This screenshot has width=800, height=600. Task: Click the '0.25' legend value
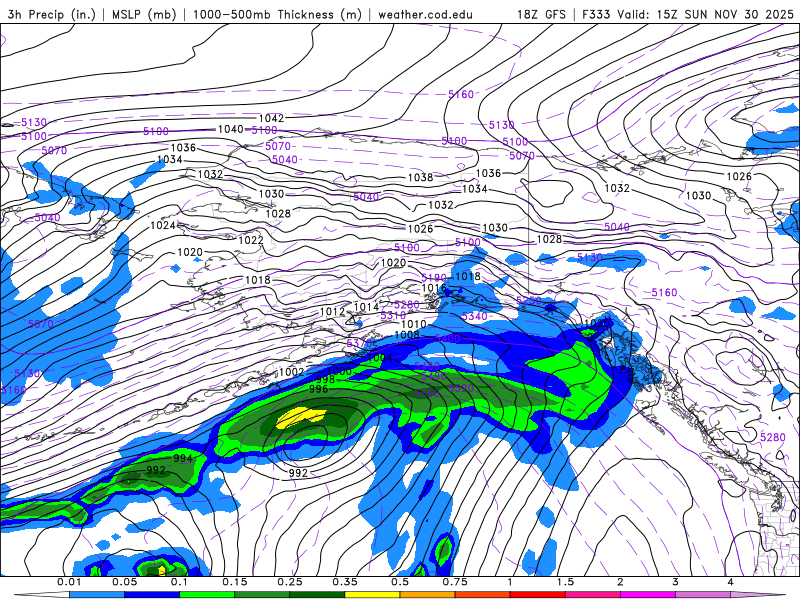click(290, 582)
